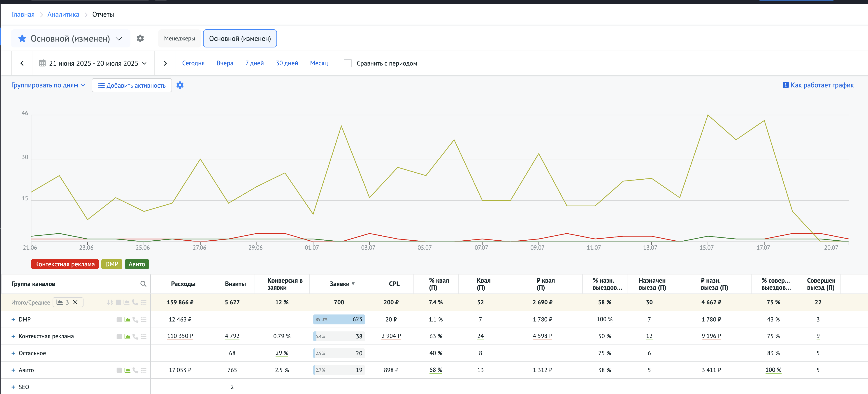Screen dimensions: 868x394
Task: Click the Добавить активность button
Action: pyautogui.click(x=132, y=85)
